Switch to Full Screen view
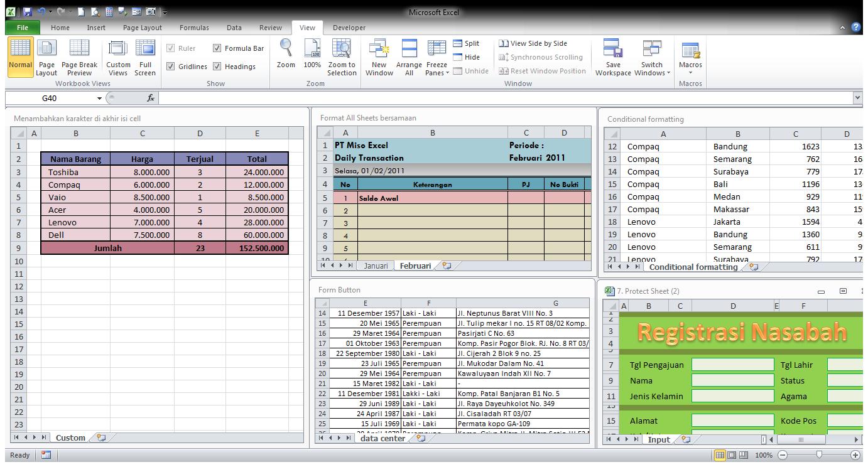 tap(145, 56)
